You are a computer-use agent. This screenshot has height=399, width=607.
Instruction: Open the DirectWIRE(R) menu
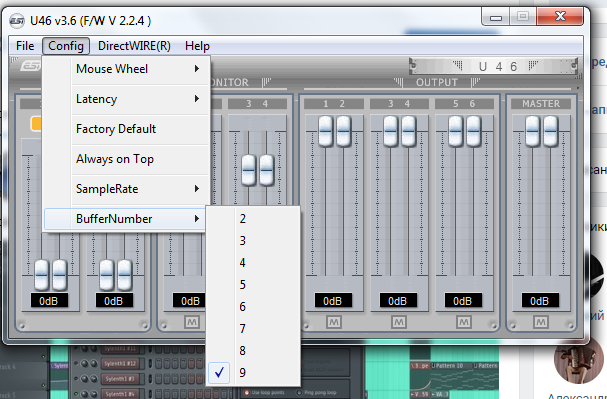134,46
